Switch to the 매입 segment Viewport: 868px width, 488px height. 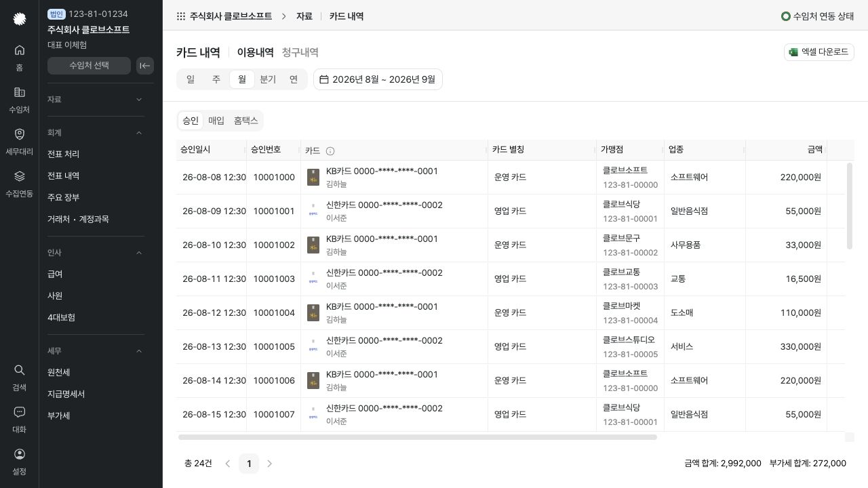216,121
